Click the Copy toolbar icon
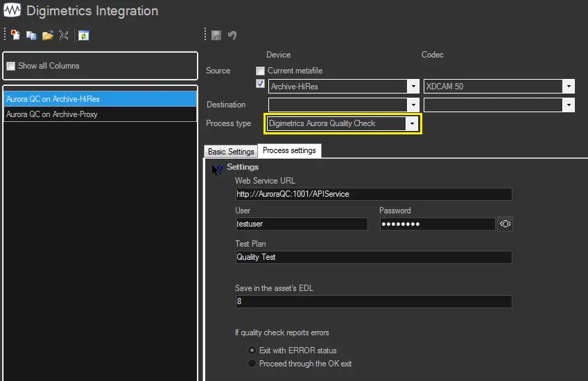 [31, 35]
